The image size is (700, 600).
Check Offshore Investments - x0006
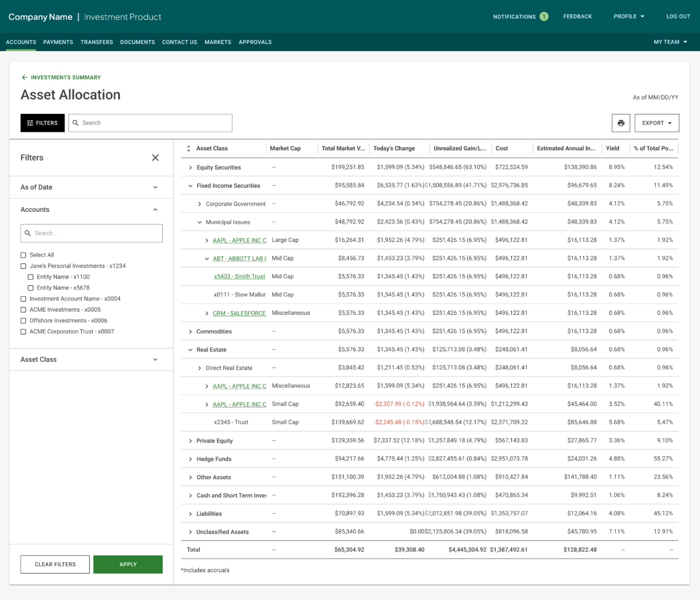tap(23, 321)
